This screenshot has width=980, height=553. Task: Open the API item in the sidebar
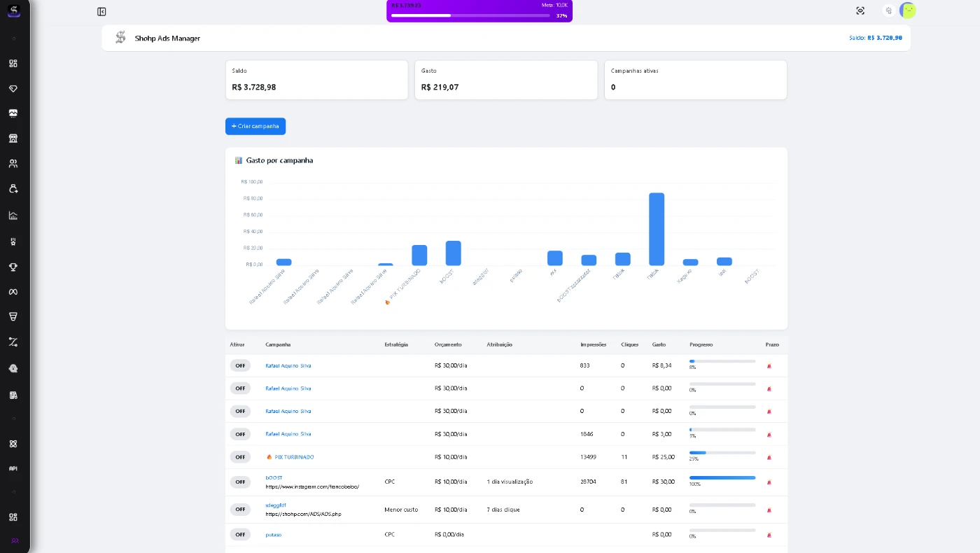[x=13, y=468]
